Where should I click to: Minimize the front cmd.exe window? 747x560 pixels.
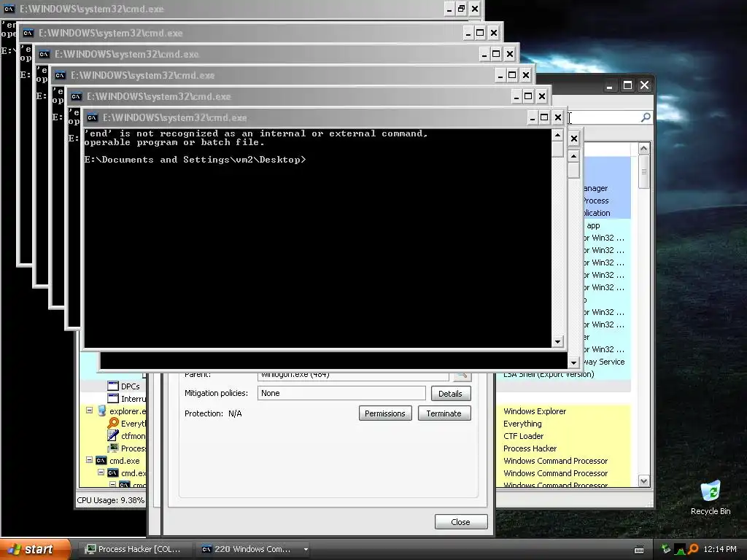pos(532,117)
